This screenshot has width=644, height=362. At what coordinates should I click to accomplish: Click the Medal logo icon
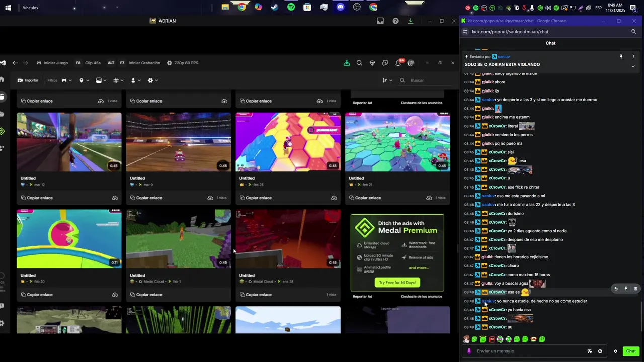(x=3, y=63)
